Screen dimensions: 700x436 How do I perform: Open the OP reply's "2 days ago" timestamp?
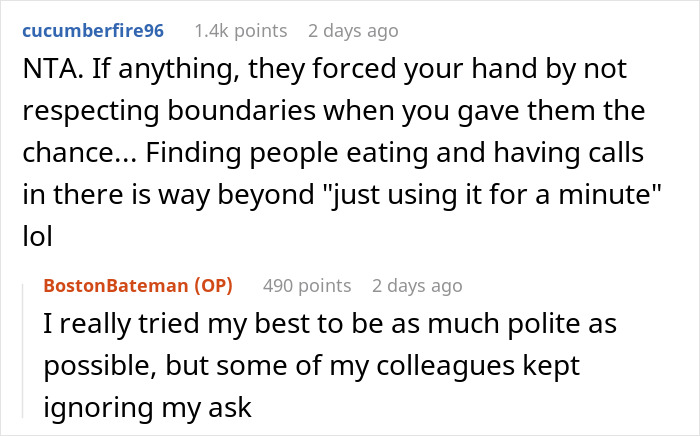(x=417, y=286)
